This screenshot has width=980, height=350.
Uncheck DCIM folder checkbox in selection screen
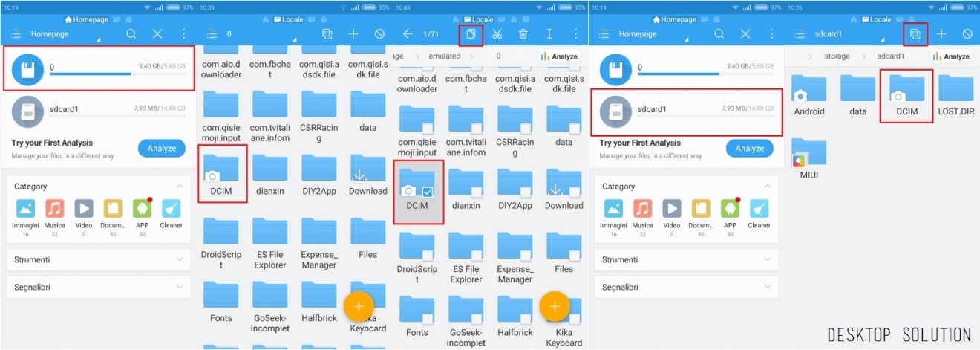(x=428, y=192)
